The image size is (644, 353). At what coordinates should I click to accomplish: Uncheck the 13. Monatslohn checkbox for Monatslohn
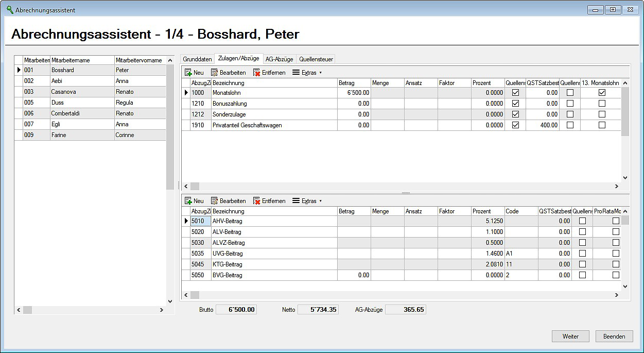(x=602, y=93)
